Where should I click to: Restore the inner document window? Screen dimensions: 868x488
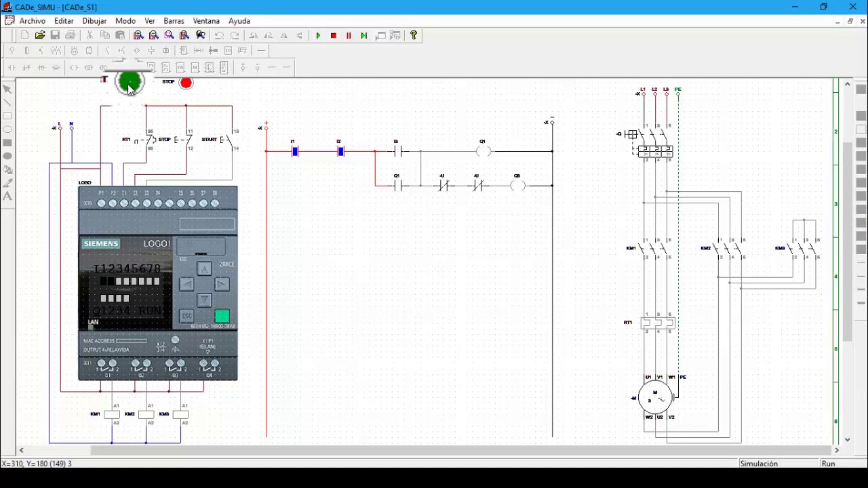point(850,22)
